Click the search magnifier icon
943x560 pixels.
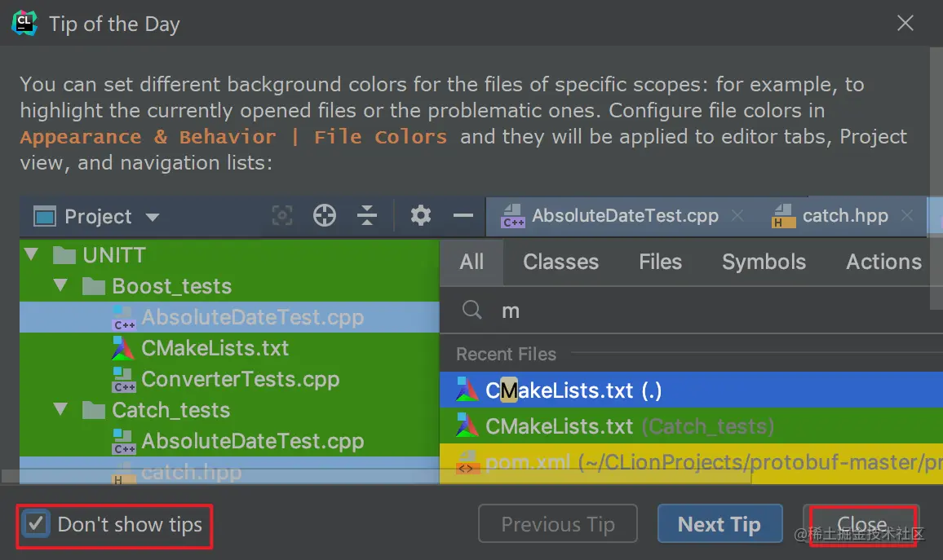(x=472, y=310)
